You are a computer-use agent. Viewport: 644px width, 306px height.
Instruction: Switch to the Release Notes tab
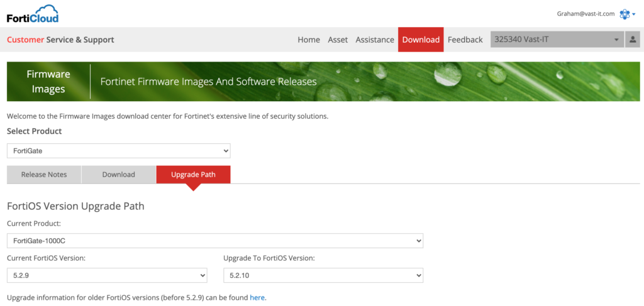pos(44,175)
